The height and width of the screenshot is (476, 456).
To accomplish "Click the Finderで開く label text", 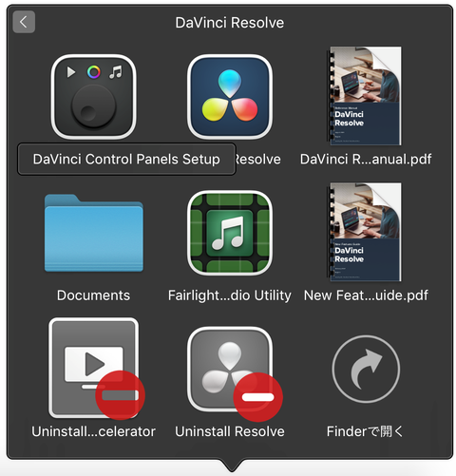I will (365, 431).
